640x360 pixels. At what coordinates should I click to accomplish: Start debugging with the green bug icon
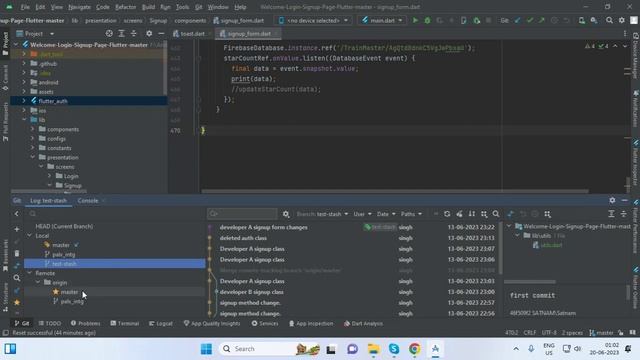tap(427, 20)
